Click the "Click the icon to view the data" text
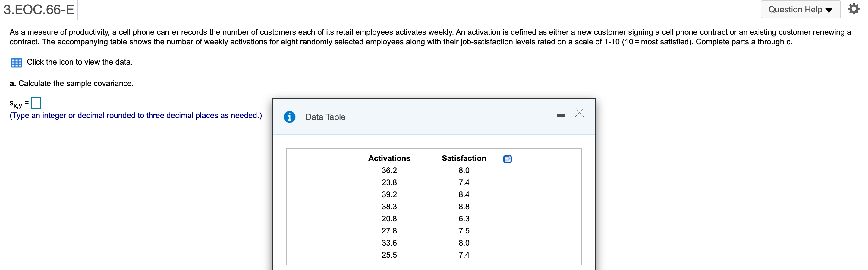Image resolution: width=868 pixels, height=270 pixels. [x=80, y=62]
